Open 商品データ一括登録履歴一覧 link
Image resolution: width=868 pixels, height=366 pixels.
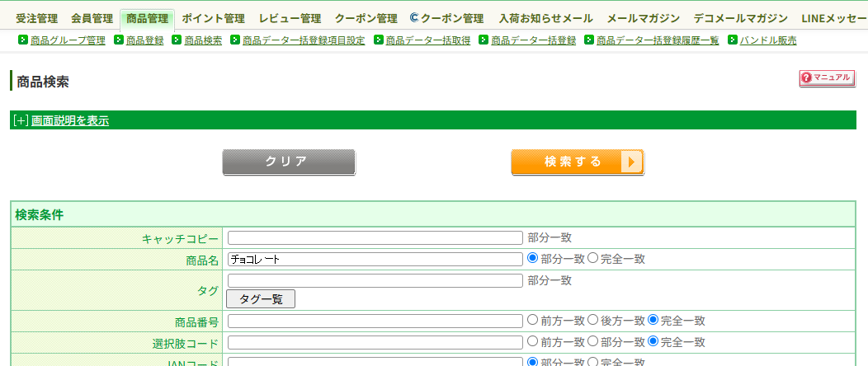658,40
